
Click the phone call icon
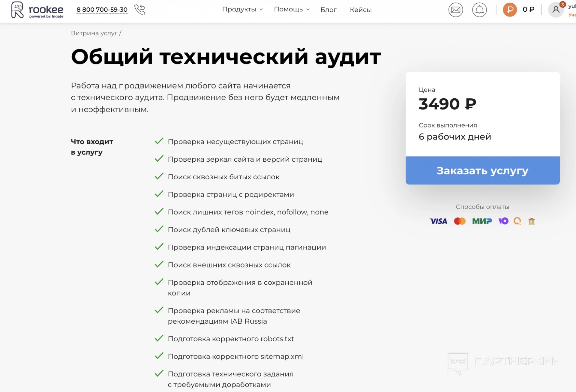click(x=140, y=10)
